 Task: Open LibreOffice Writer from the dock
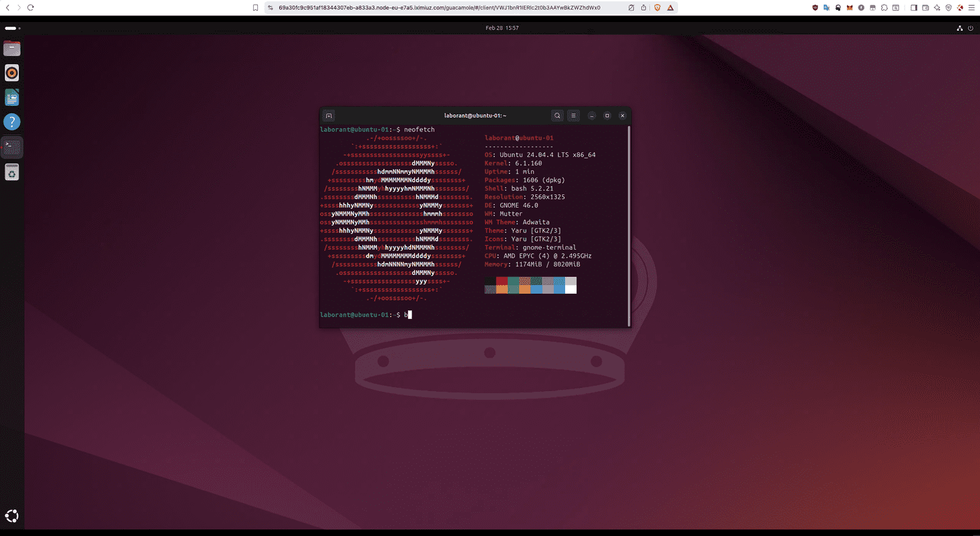pos(11,97)
